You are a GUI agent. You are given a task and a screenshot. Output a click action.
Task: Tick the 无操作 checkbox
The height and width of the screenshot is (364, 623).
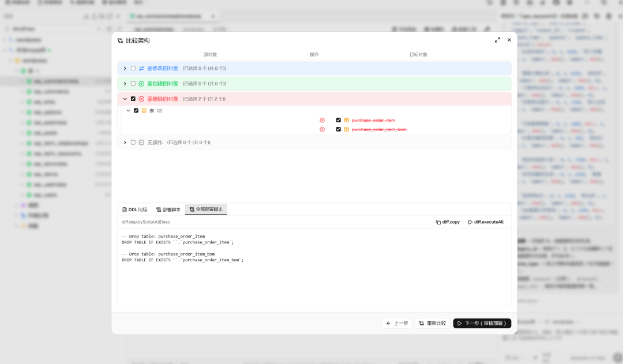(133, 142)
